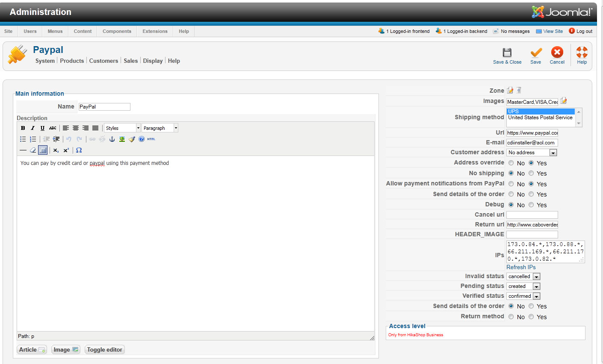Open the Pending status dropdown
Image resolution: width=603 pixels, height=364 pixels.
[523, 286]
